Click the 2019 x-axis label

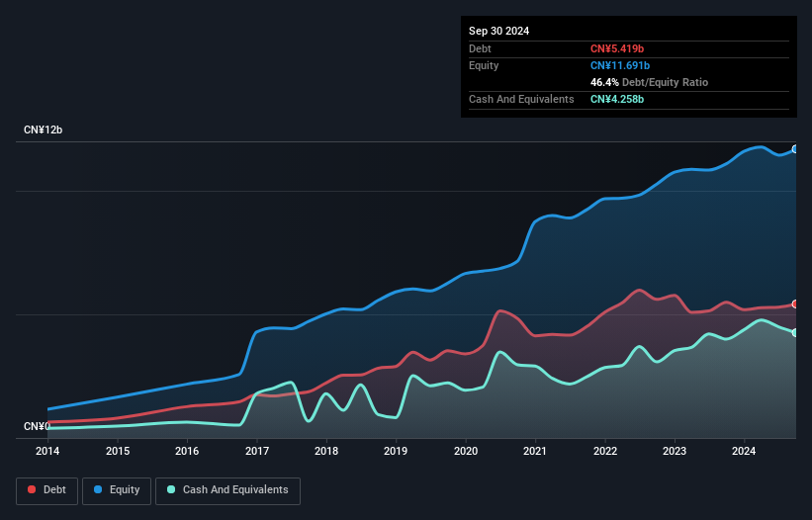point(396,451)
